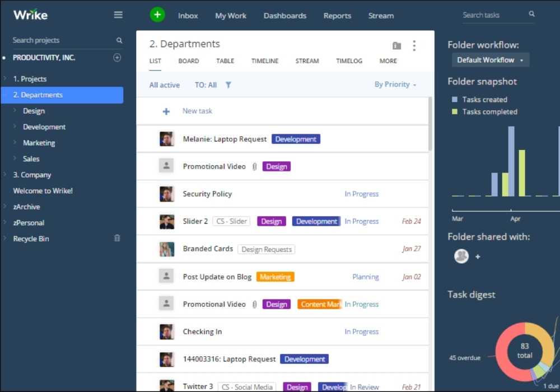Click the task list vertical scrollbar
This screenshot has height=392, width=560.
tap(430, 124)
